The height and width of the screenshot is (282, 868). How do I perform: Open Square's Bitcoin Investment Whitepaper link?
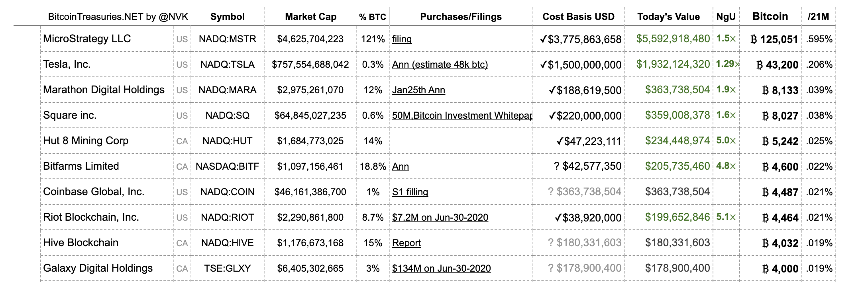462,116
